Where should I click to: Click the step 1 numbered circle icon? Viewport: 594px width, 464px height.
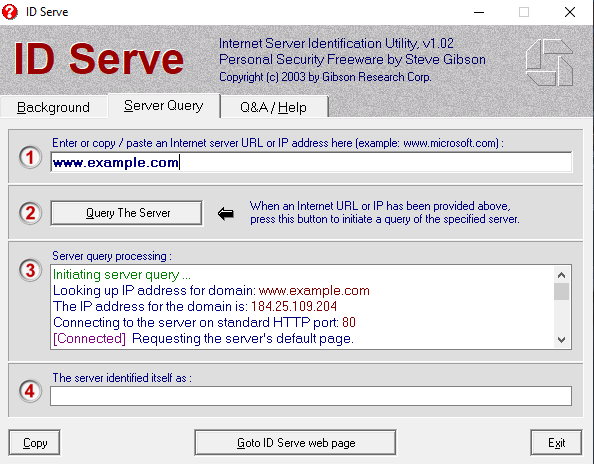30,157
